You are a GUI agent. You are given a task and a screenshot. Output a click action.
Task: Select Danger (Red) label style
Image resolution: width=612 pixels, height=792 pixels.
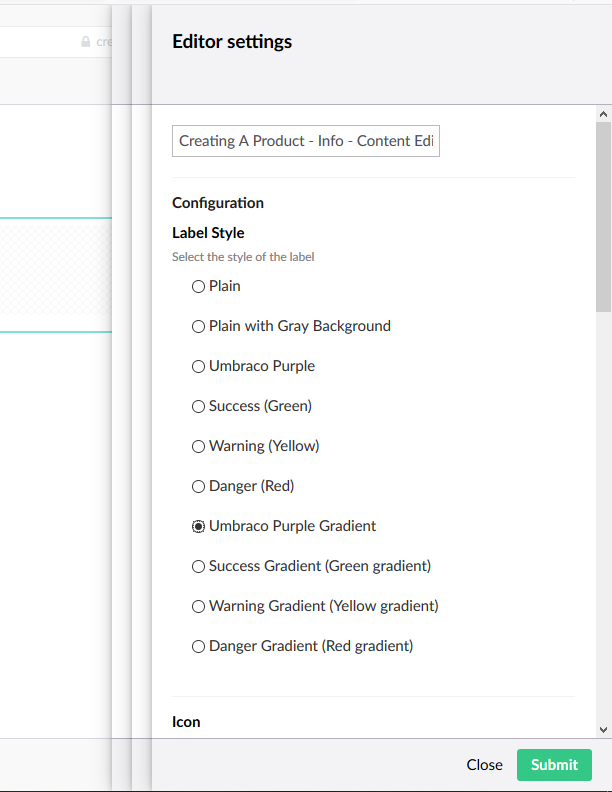point(198,486)
